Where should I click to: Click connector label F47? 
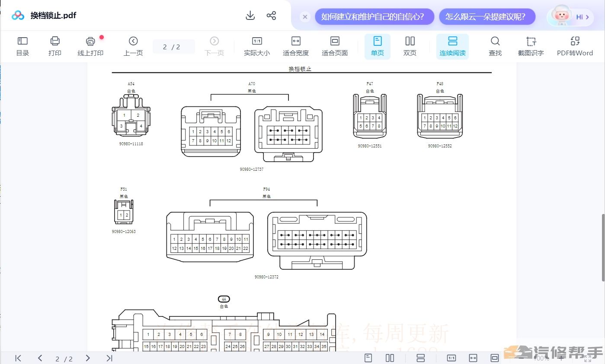coord(370,83)
